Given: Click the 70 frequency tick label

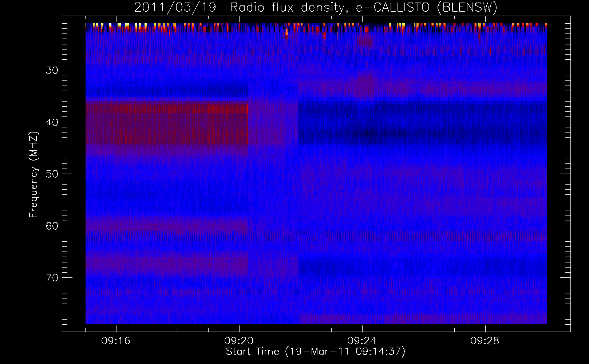Looking at the screenshot, I should 52,278.
